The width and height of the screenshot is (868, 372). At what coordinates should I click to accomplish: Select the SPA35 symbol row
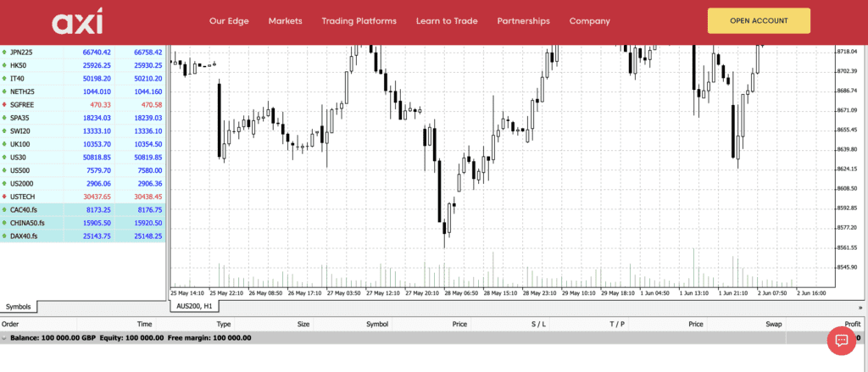coord(83,118)
